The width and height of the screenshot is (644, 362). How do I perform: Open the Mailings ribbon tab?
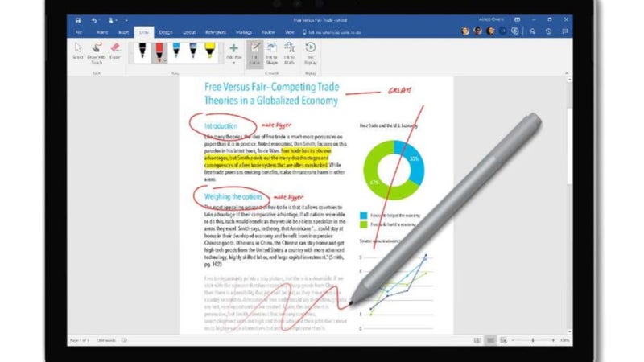click(x=244, y=32)
